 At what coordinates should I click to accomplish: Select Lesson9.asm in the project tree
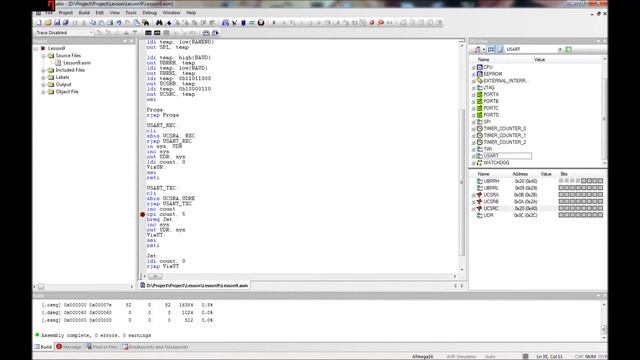pyautogui.click(x=77, y=63)
